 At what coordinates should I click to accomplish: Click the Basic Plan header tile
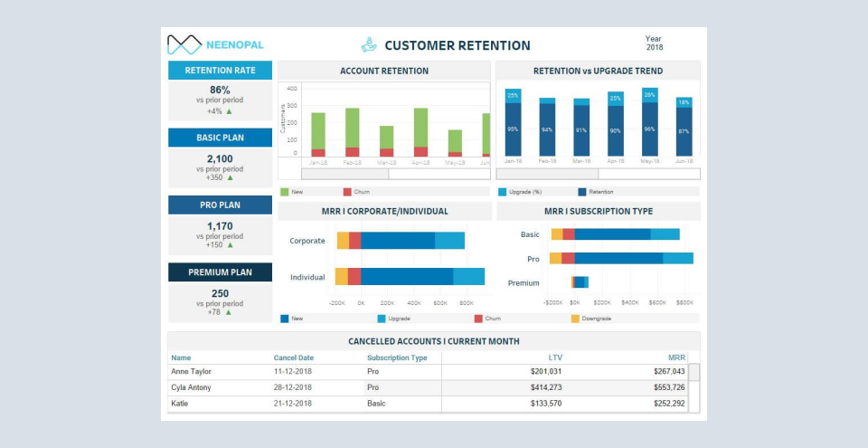click(221, 138)
